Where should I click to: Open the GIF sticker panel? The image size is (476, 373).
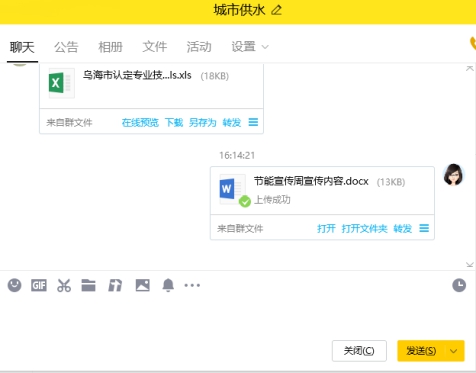39,285
